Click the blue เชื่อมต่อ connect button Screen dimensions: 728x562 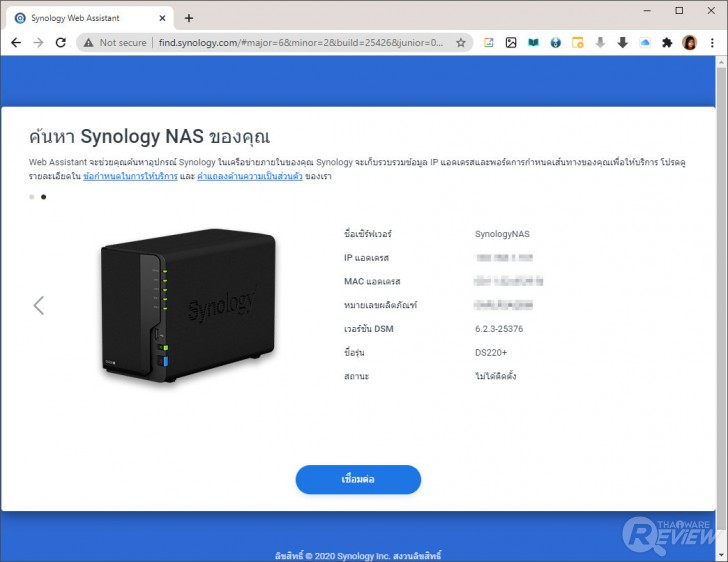click(358, 479)
